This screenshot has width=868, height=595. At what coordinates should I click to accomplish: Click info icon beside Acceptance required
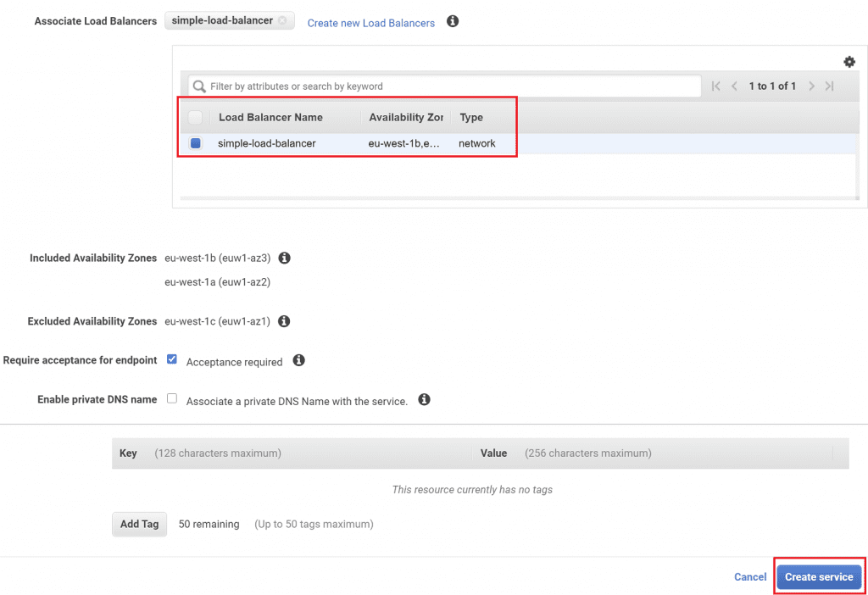pos(298,360)
